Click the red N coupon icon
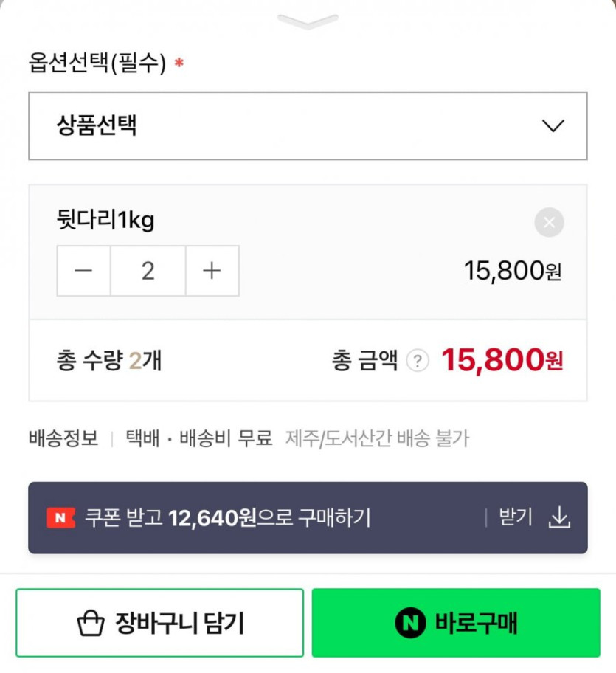Viewport: 616px width, 673px height. click(x=60, y=518)
